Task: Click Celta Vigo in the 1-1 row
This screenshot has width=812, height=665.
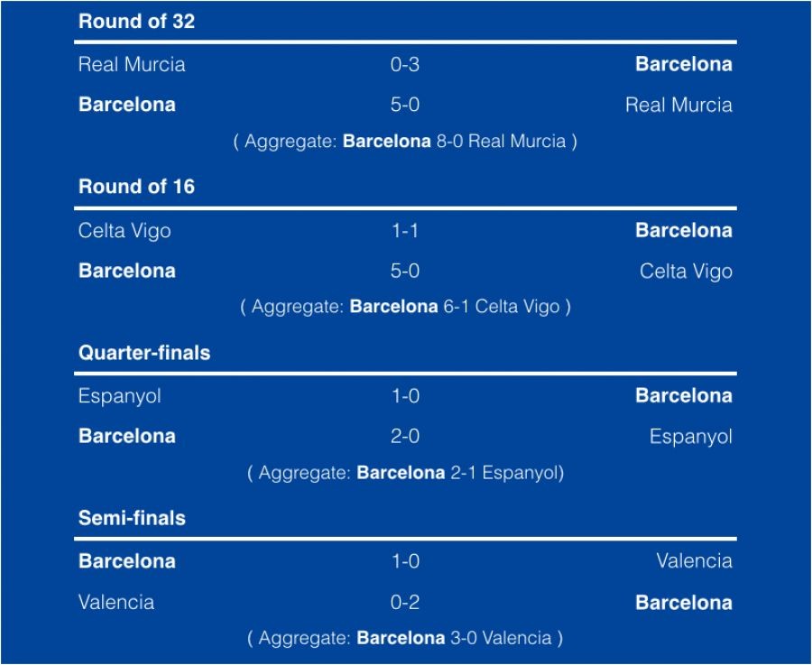Action: (x=125, y=231)
